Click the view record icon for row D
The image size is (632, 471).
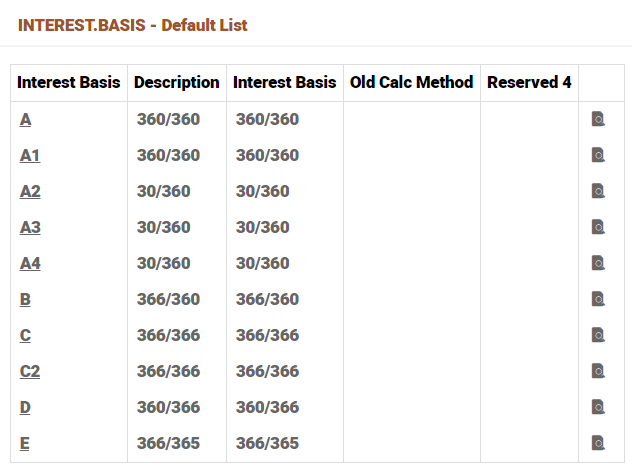pyautogui.click(x=598, y=407)
